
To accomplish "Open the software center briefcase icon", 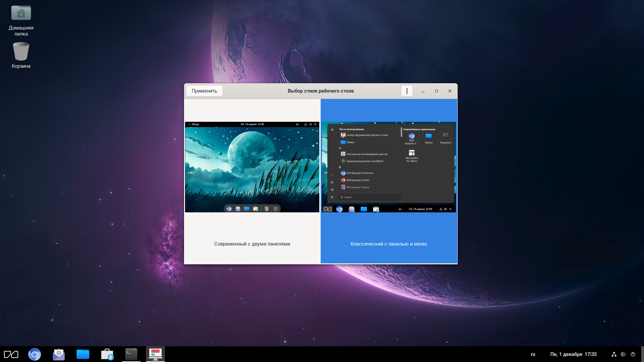I will (107, 354).
